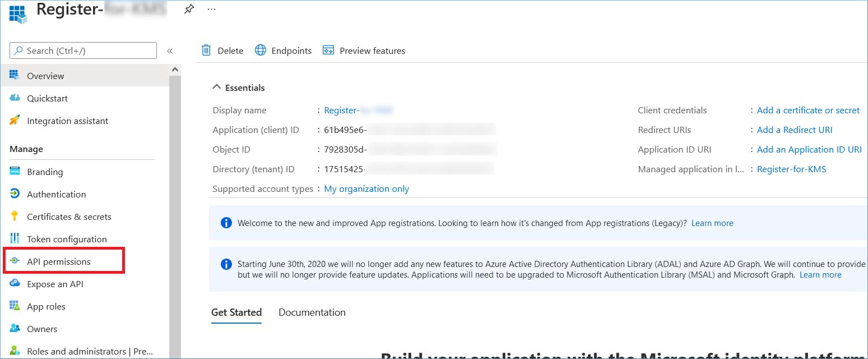Open Certificates & secrets

(69, 217)
